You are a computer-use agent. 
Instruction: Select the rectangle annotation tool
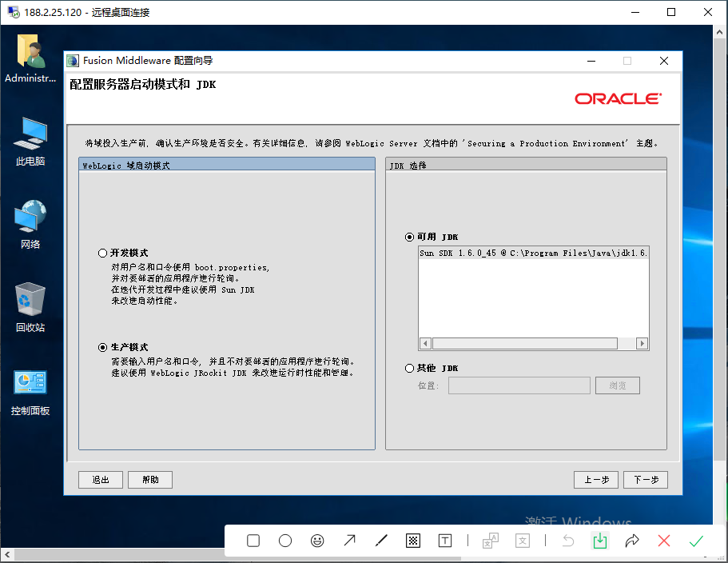tap(253, 541)
